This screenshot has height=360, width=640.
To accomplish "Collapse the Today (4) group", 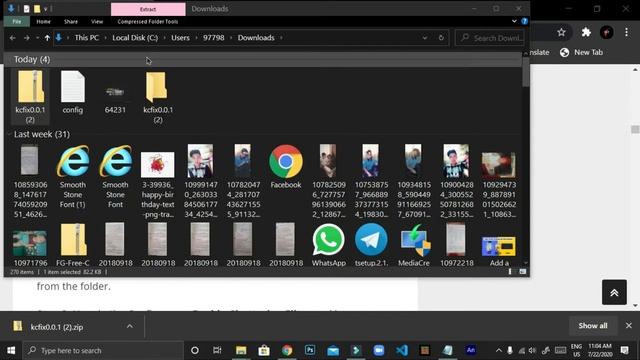I will click(32, 60).
